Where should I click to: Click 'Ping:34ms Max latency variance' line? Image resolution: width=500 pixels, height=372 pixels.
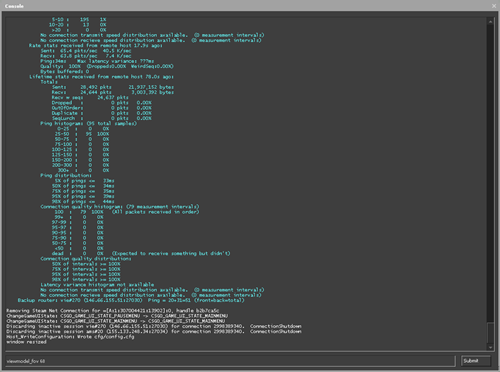97,61
